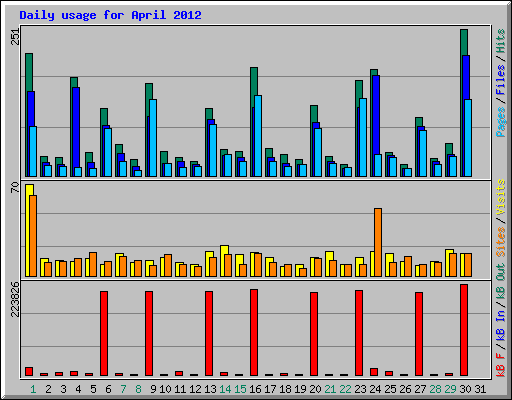512x400 pixels.
Task: Click the 223826 axis maximum label
Action: [x=16, y=299]
